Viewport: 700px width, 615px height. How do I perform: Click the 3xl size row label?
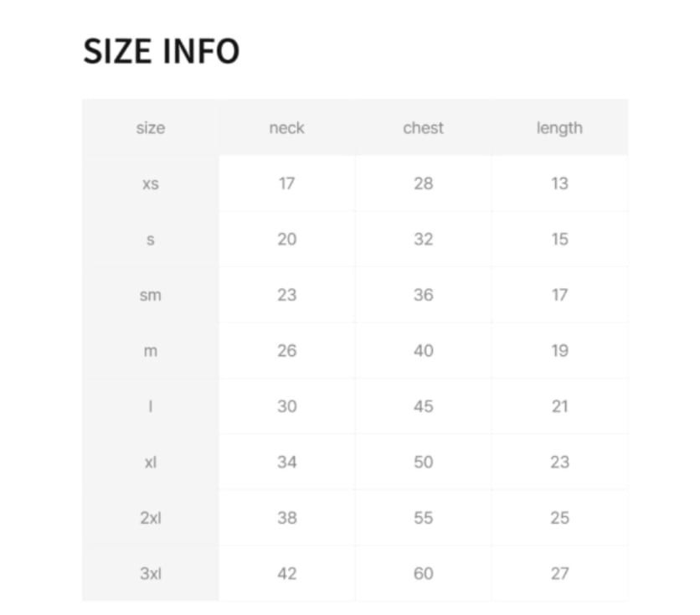(x=151, y=573)
